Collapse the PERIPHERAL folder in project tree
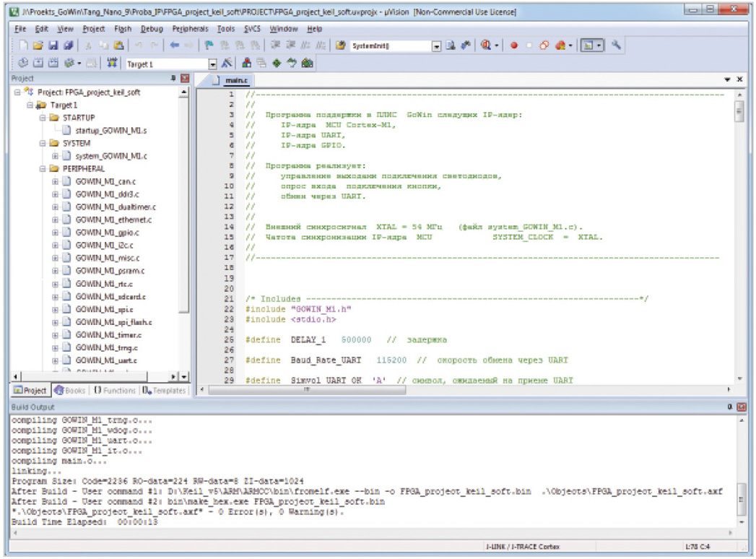Image resolution: width=756 pixels, height=559 pixels. point(43,169)
